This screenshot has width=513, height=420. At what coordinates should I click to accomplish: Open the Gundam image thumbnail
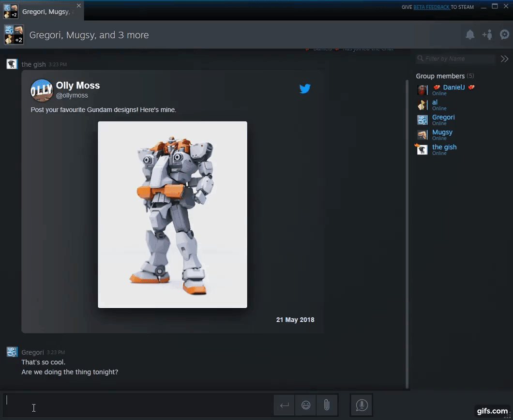172,214
